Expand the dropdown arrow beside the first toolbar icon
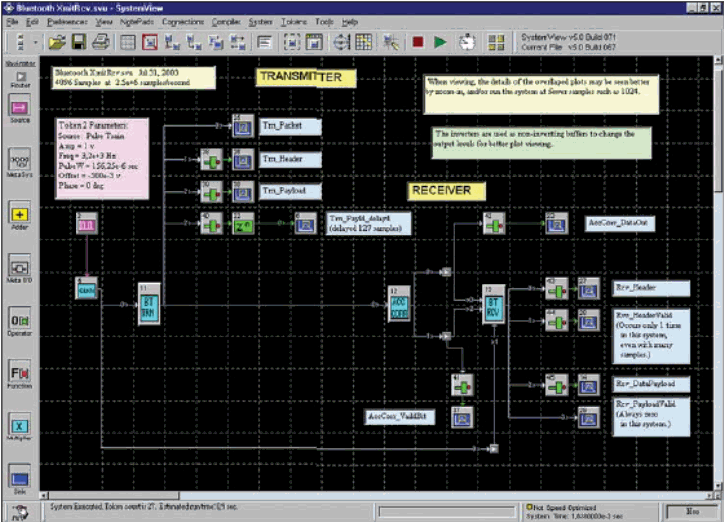The image size is (724, 522). click(34, 43)
